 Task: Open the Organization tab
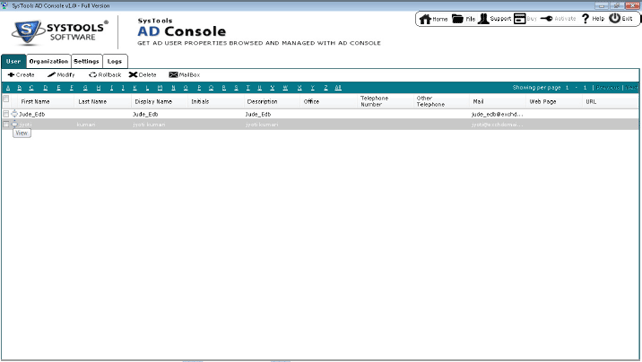click(48, 61)
